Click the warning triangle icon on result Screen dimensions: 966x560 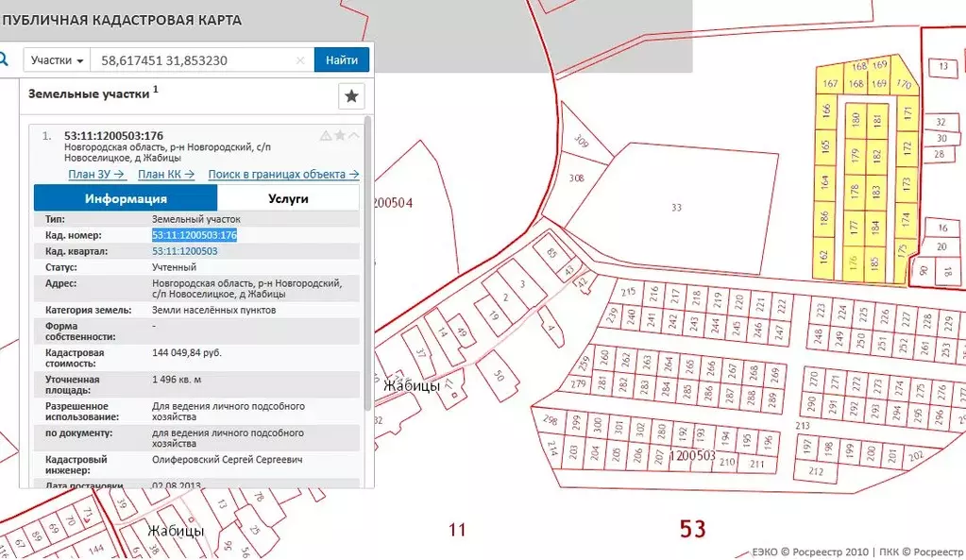(x=326, y=136)
